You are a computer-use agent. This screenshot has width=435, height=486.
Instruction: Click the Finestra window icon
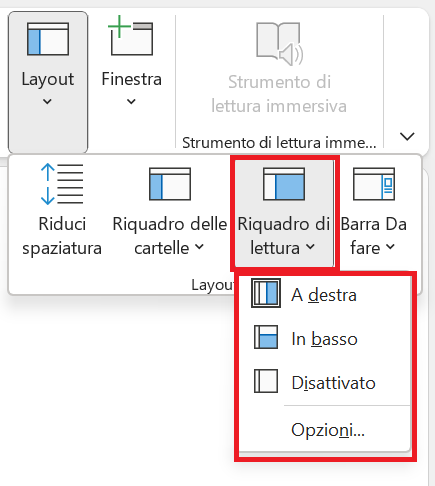(x=132, y=36)
